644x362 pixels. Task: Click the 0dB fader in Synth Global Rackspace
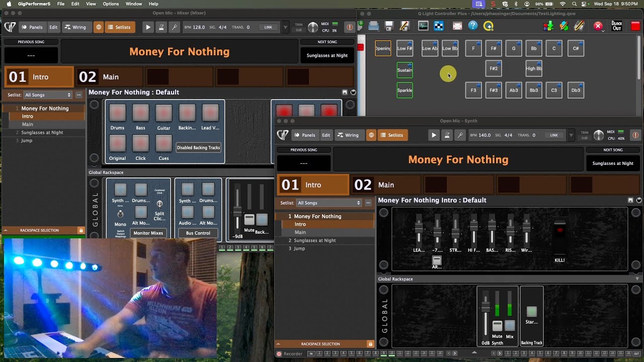point(486,314)
